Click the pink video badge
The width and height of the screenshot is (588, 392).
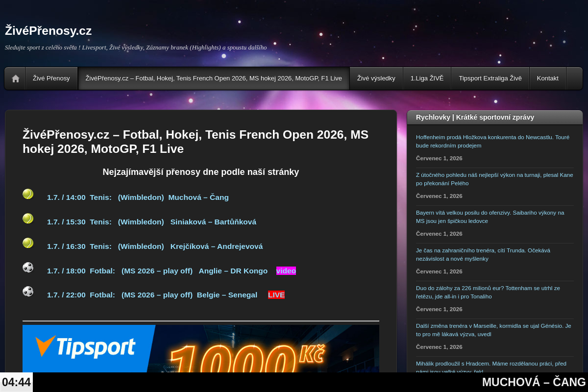(286, 271)
